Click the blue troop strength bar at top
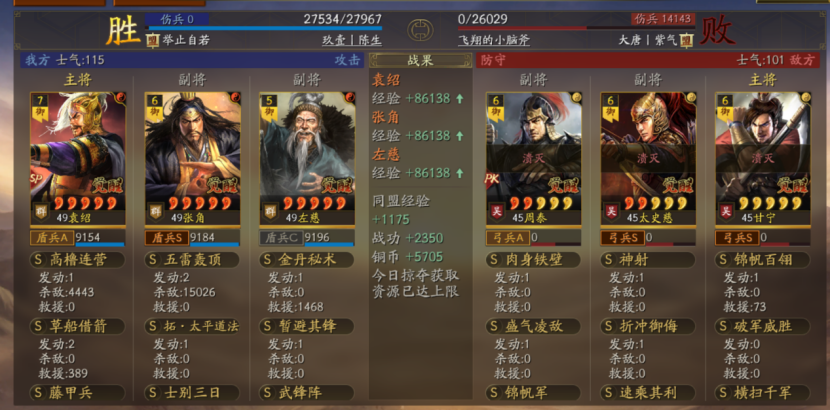The image size is (830, 410). [x=264, y=28]
